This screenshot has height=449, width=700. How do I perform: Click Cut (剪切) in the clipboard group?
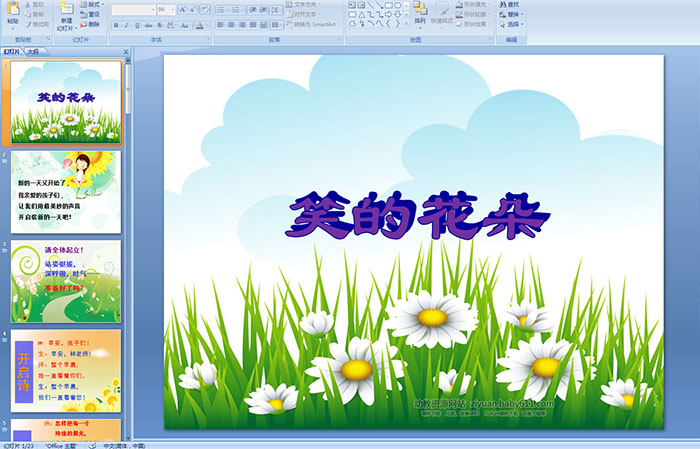[x=35, y=4]
